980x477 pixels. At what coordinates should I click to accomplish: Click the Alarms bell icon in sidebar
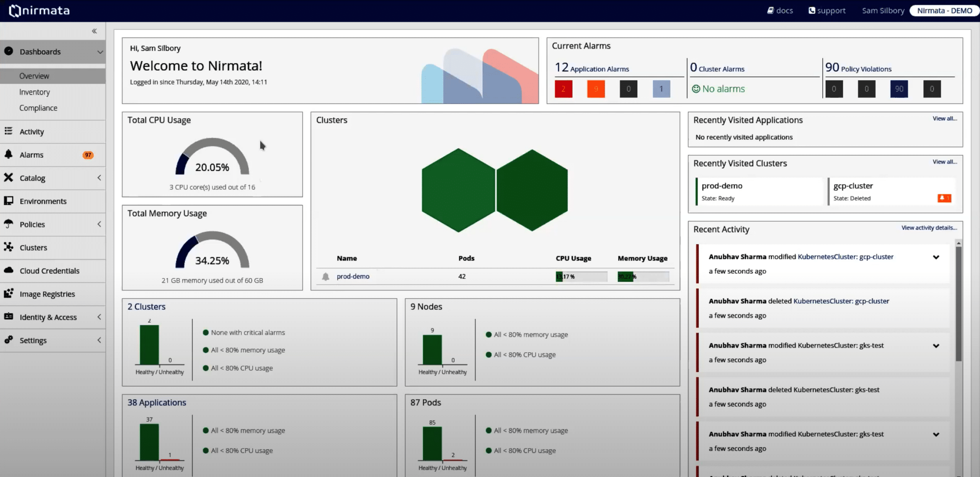point(8,154)
